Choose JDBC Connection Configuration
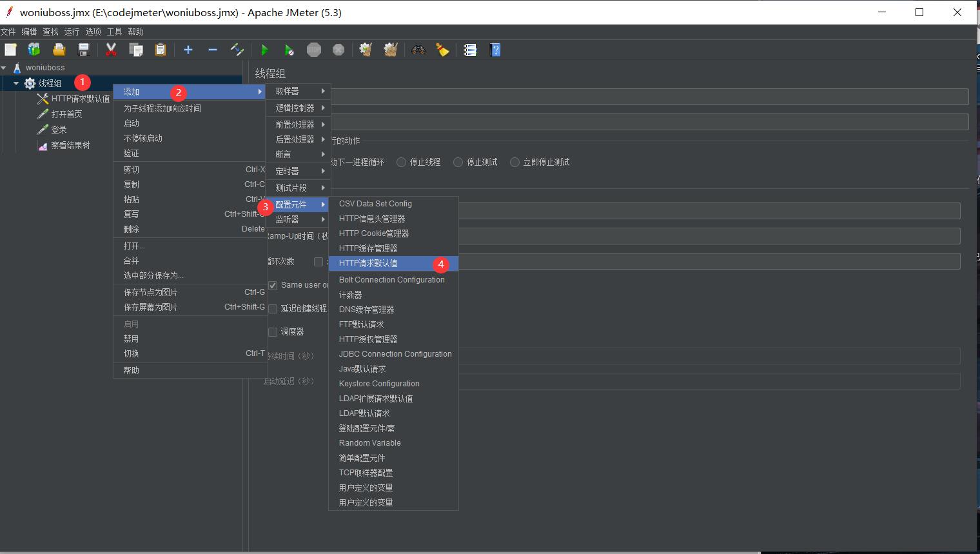The width and height of the screenshot is (980, 554). [x=393, y=354]
